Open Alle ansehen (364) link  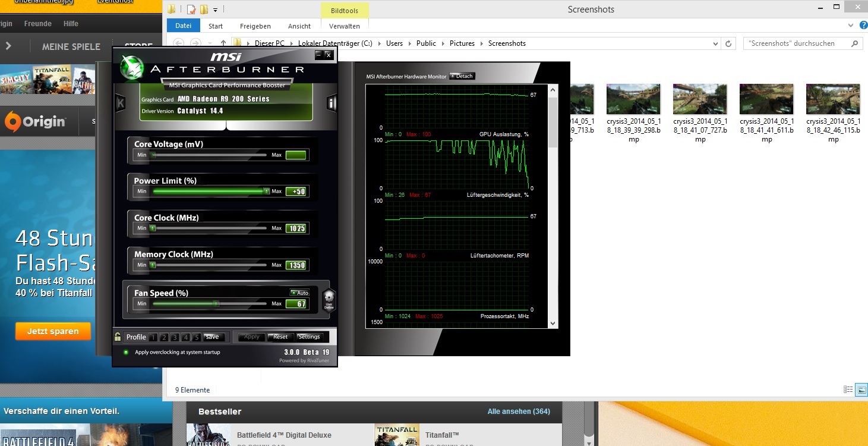tap(519, 411)
